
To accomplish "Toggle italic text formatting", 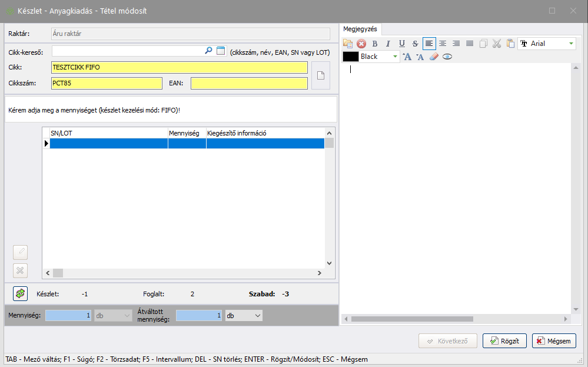I will 388,44.
